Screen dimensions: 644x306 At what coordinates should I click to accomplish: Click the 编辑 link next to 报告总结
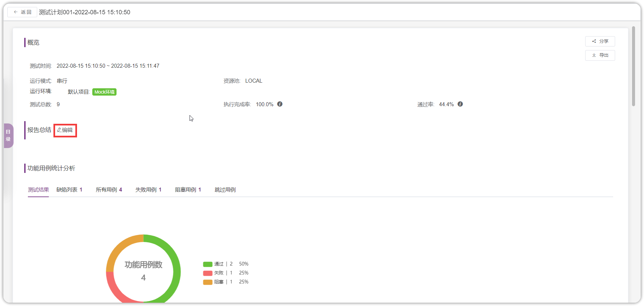point(65,130)
